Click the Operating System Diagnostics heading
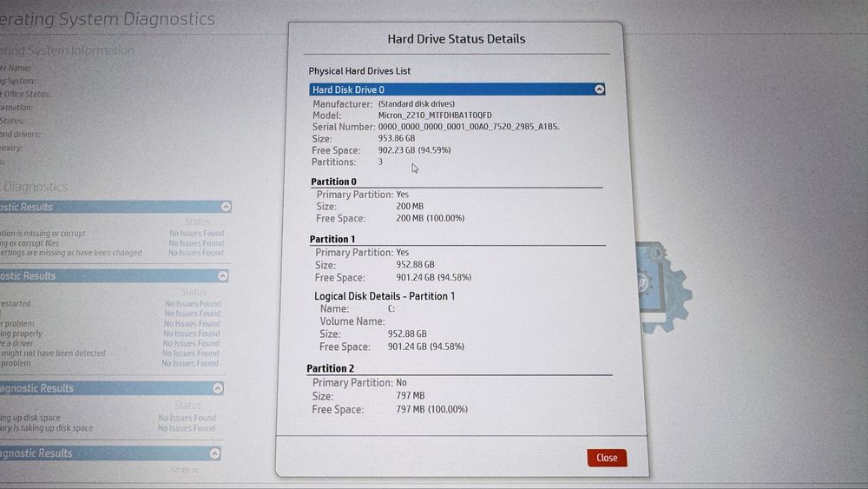The image size is (868, 489). pos(106,19)
